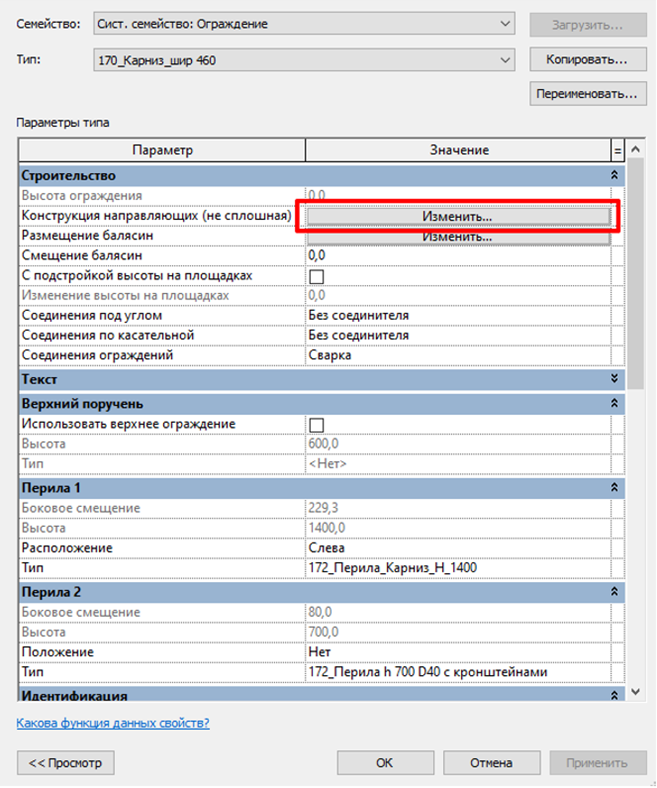The image size is (657, 788).
Task: Click Перила 1 Высота value 1400,0
Action: 458,528
